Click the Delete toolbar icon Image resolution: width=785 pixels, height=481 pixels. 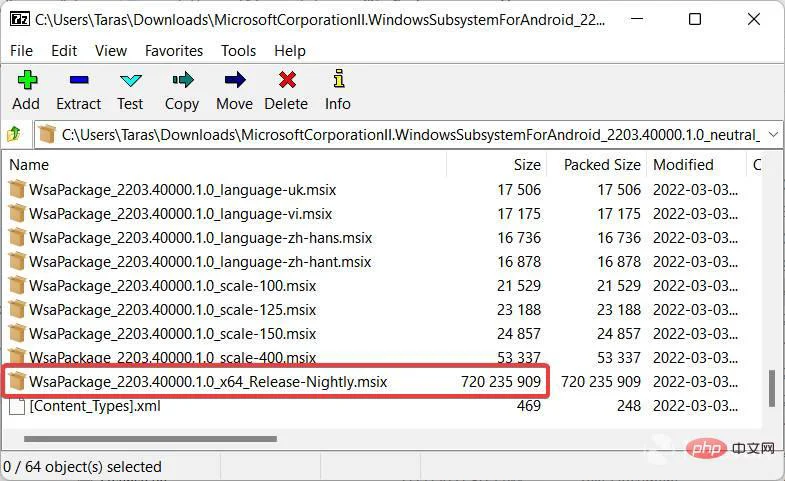287,80
